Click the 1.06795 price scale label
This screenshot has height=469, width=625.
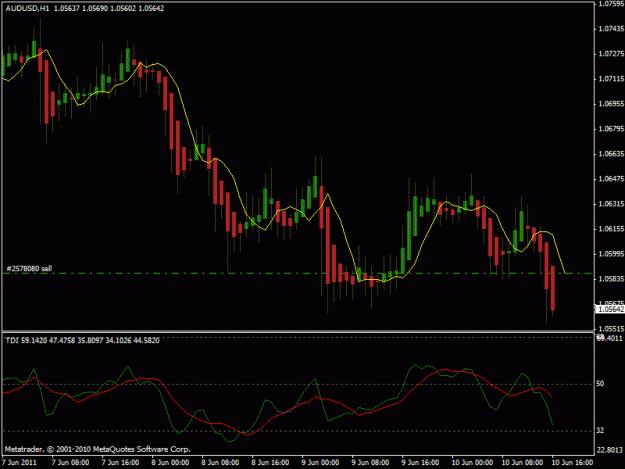click(x=611, y=129)
